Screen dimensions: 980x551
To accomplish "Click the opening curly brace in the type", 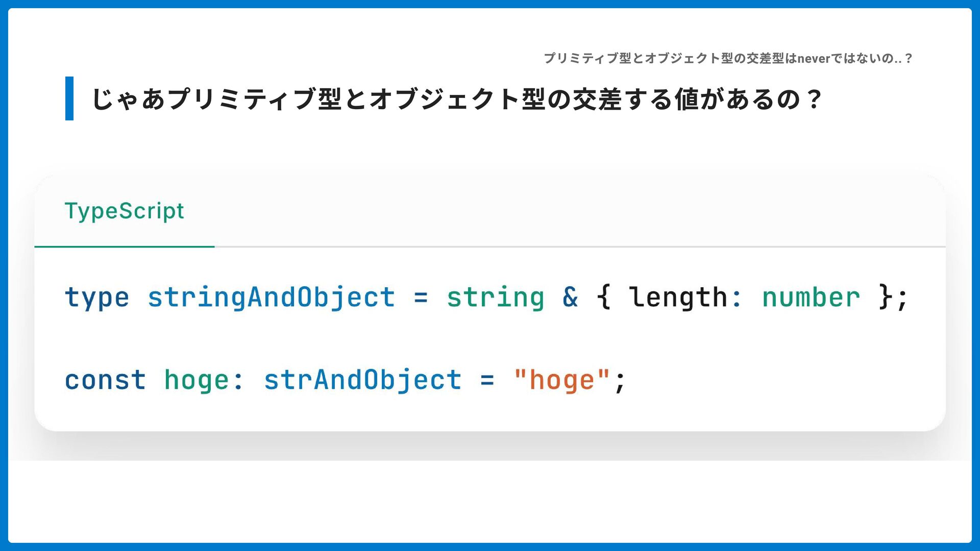I will click(603, 297).
